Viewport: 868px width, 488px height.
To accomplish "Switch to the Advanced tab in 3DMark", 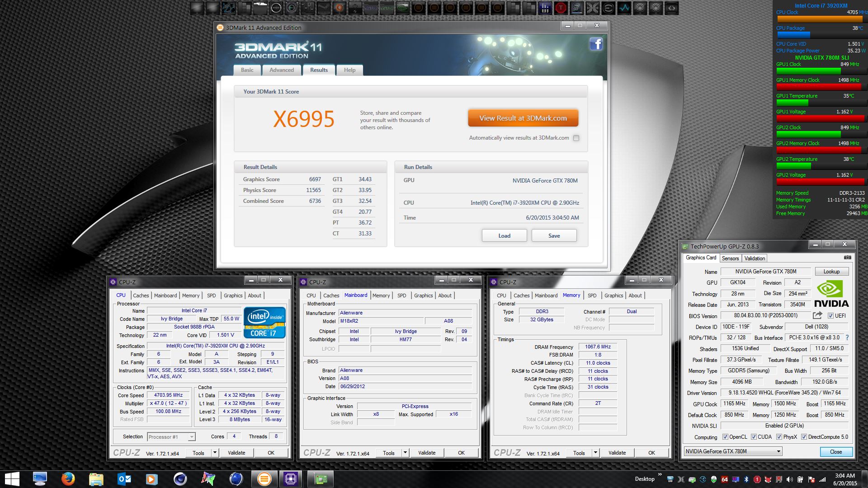I will click(x=282, y=70).
